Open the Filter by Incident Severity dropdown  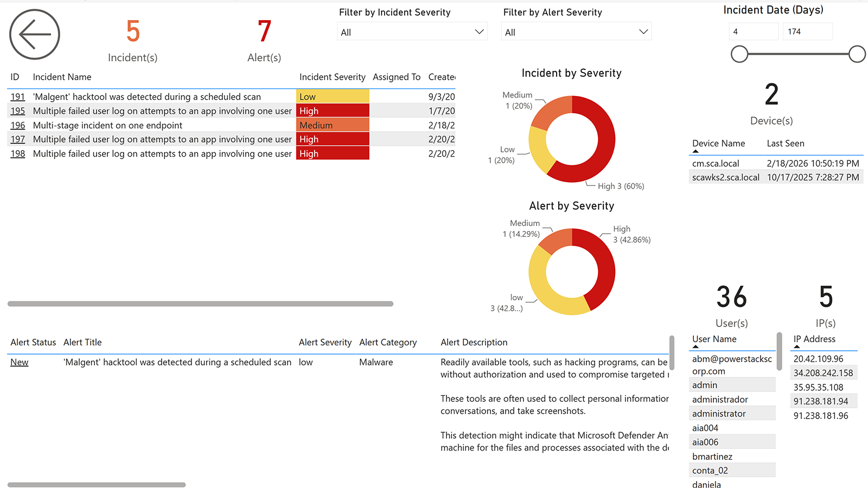[x=412, y=32]
